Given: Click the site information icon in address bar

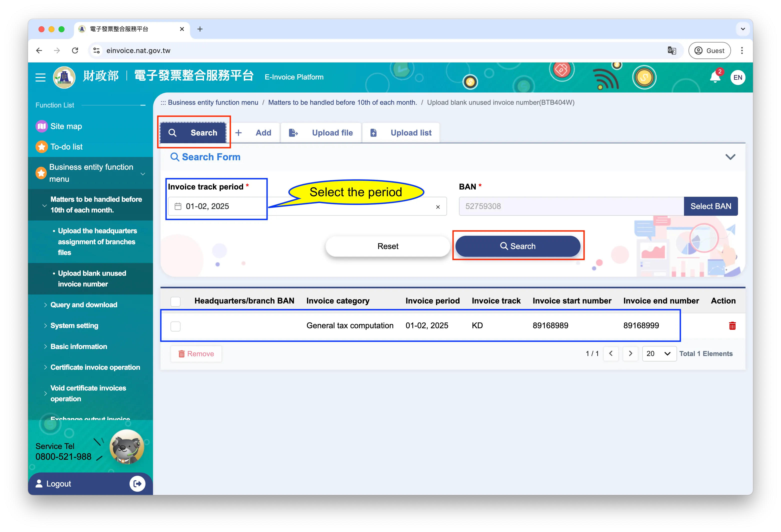Looking at the screenshot, I should (x=96, y=50).
